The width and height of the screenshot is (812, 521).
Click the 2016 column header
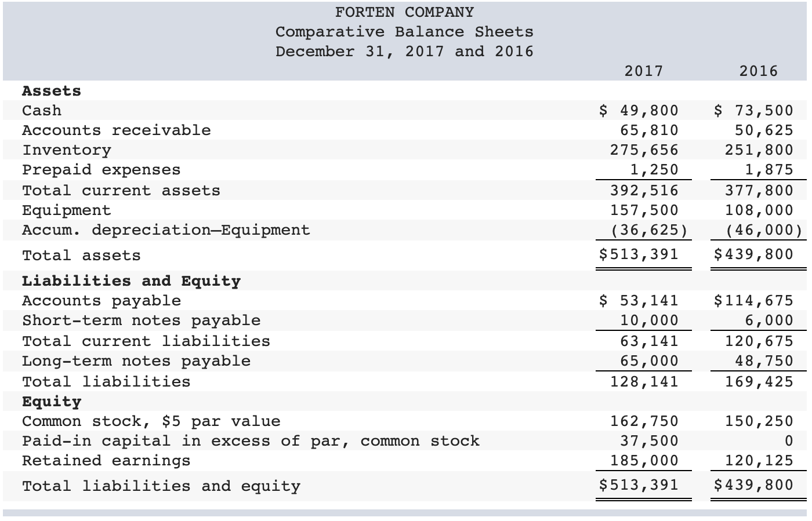(x=759, y=71)
